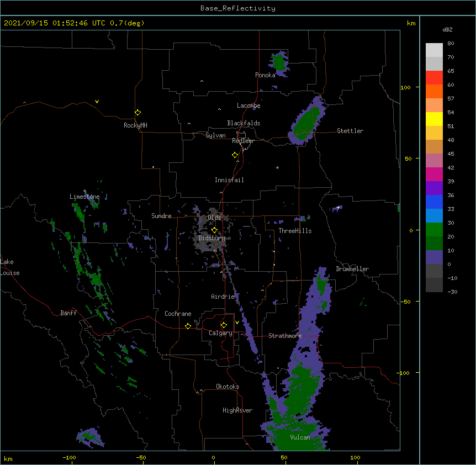Select the light gray 80-70 dBZ legend color

[x=434, y=50]
